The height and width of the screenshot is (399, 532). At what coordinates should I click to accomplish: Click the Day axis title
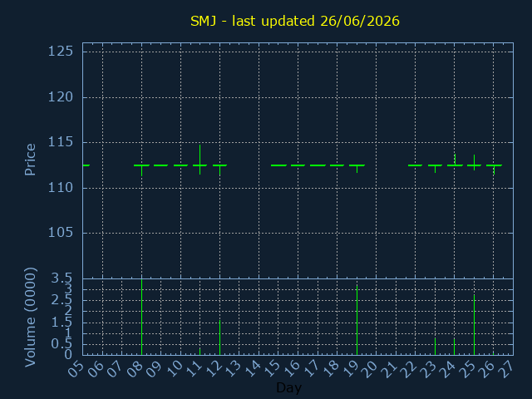288,387
